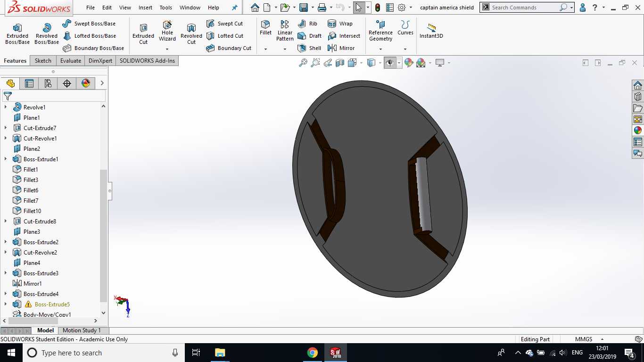Switch to the Motion Study 1 tab

pyautogui.click(x=82, y=330)
